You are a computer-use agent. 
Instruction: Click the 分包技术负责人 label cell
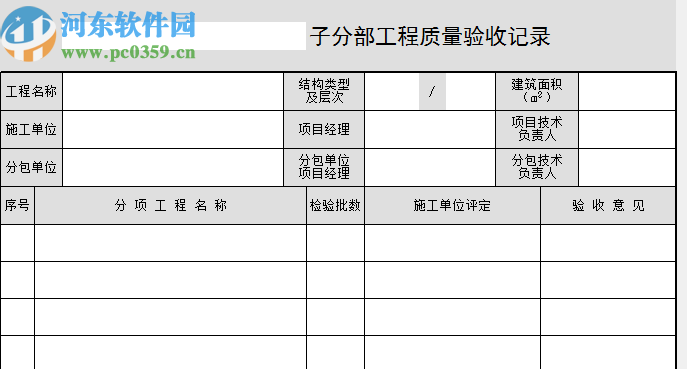point(537,167)
